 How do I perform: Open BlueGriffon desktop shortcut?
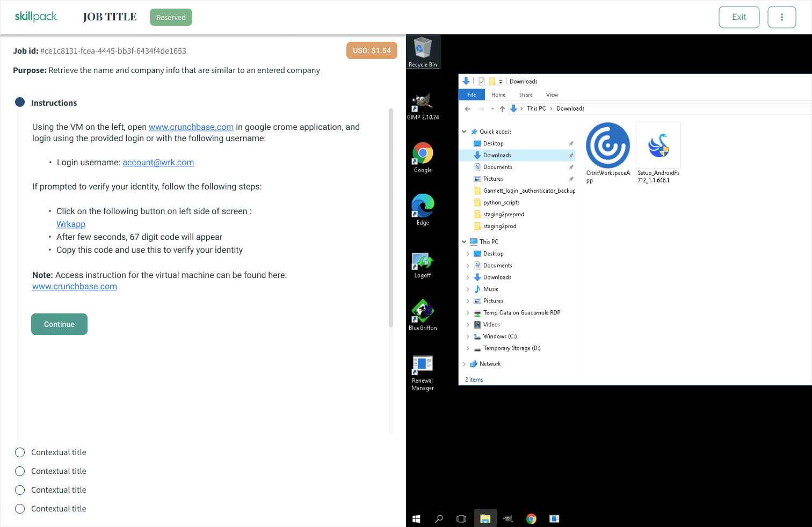tap(423, 315)
